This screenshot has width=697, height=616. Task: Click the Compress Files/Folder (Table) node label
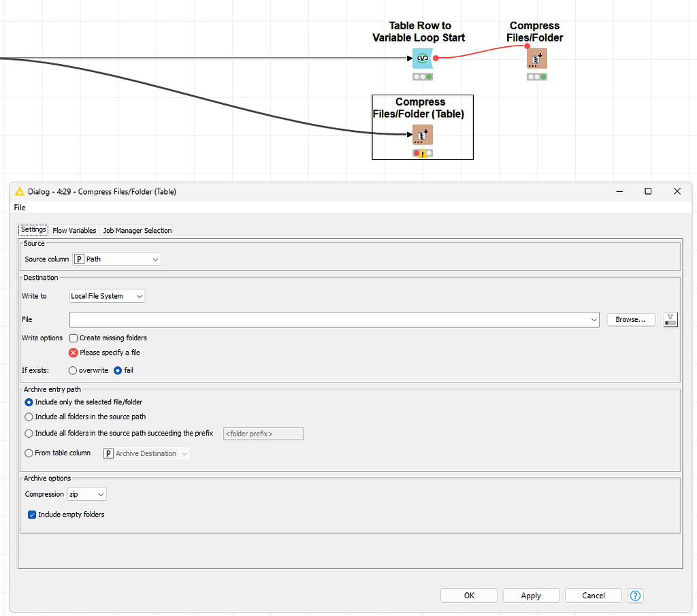tap(419, 108)
